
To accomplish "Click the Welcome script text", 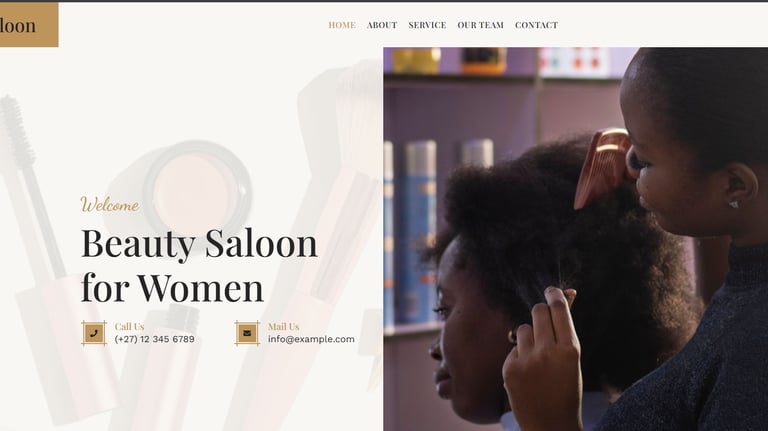I will 110,204.
